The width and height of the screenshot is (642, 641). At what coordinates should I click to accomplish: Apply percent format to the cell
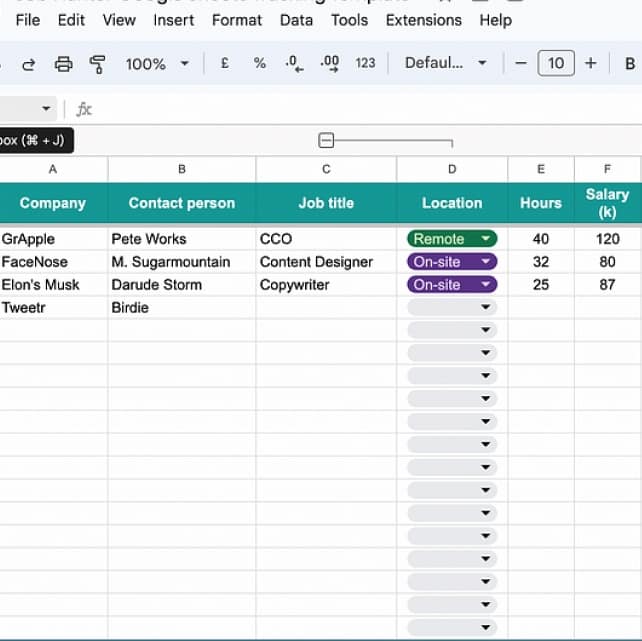(x=259, y=63)
